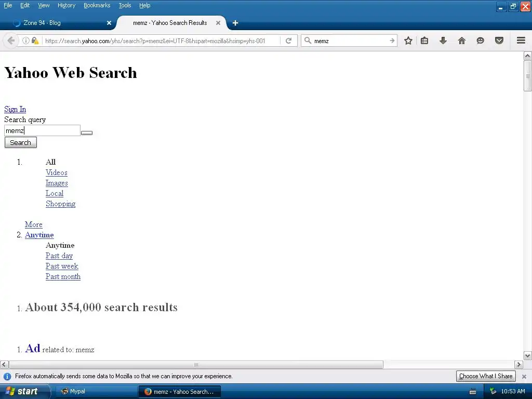Image resolution: width=532 pixels, height=399 pixels.
Task: Click the vertical scrollbar down arrow
Action: pos(528,356)
